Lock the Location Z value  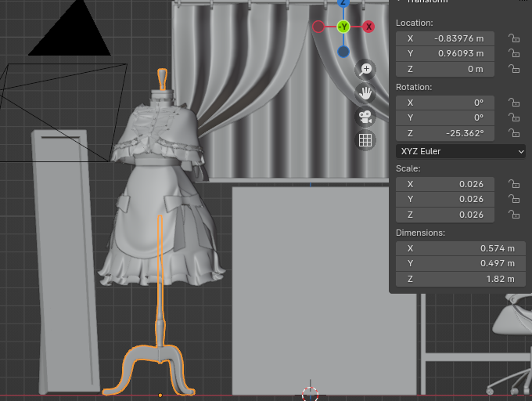[x=514, y=69]
